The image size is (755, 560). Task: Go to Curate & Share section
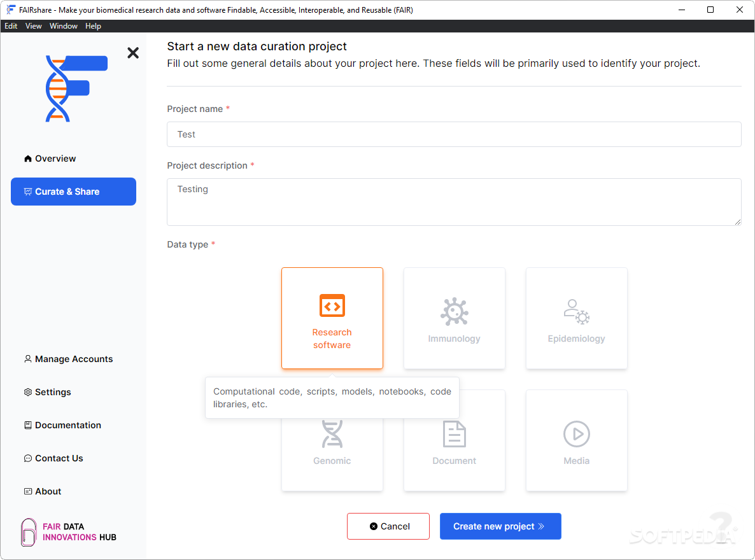click(x=74, y=192)
